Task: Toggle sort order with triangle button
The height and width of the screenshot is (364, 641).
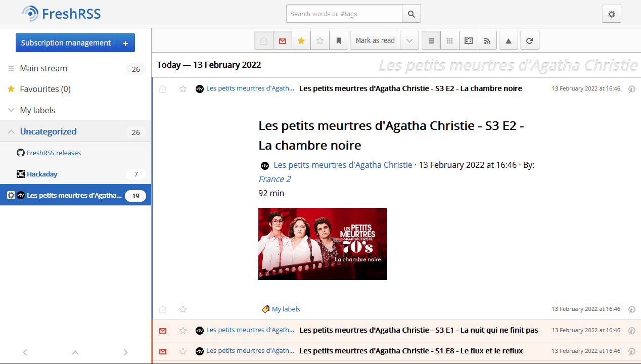Action: [509, 40]
